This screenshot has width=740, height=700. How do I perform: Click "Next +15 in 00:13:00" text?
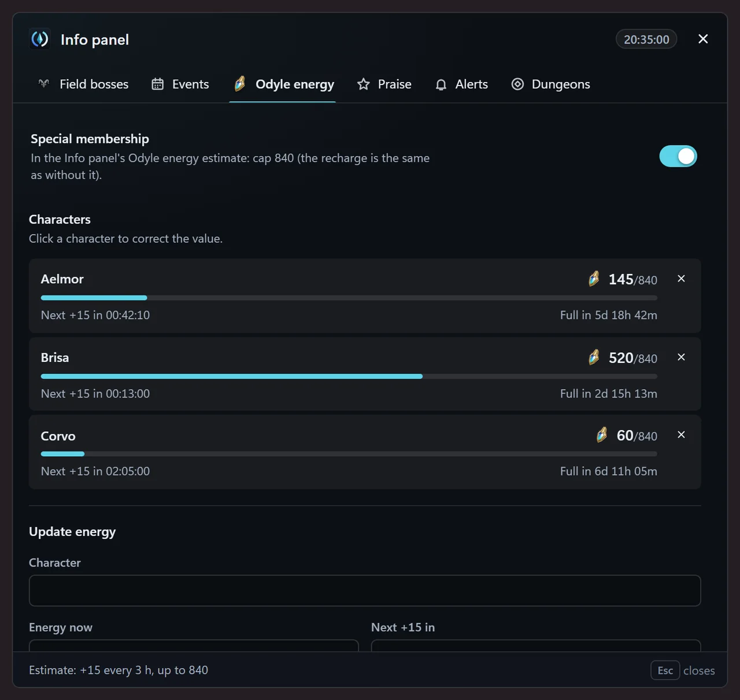(95, 394)
